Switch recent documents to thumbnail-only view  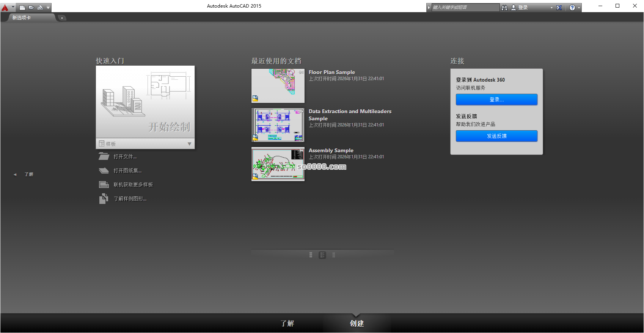[x=311, y=255]
